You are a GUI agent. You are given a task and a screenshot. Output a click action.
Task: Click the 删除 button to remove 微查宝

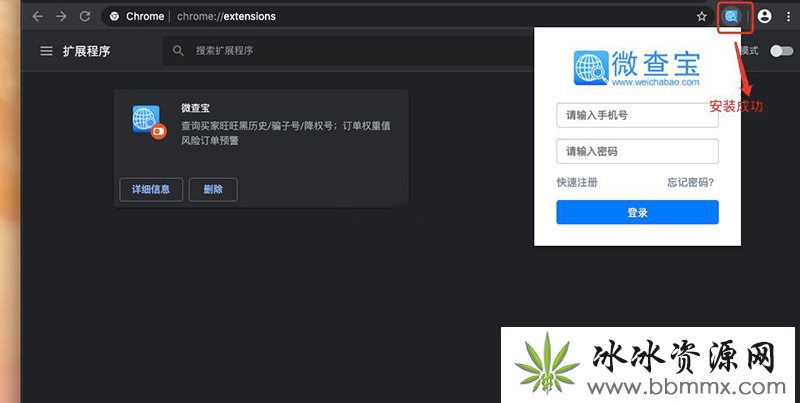tap(213, 189)
